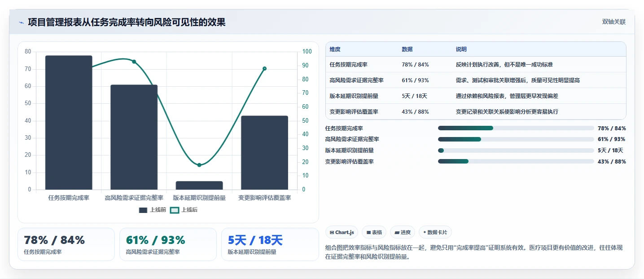Click description starting 变更记录和关联关系
Image resolution: width=644 pixels, height=279 pixels.
click(x=507, y=112)
